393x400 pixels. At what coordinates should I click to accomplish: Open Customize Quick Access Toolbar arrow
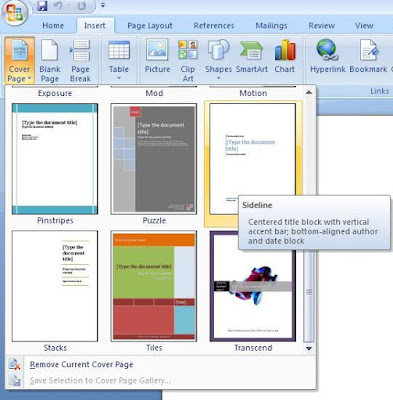coord(103,6)
